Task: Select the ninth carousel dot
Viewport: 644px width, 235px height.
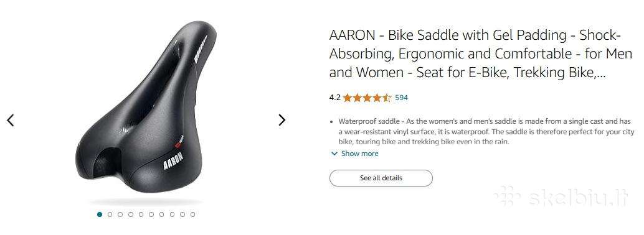Action: coord(182,214)
